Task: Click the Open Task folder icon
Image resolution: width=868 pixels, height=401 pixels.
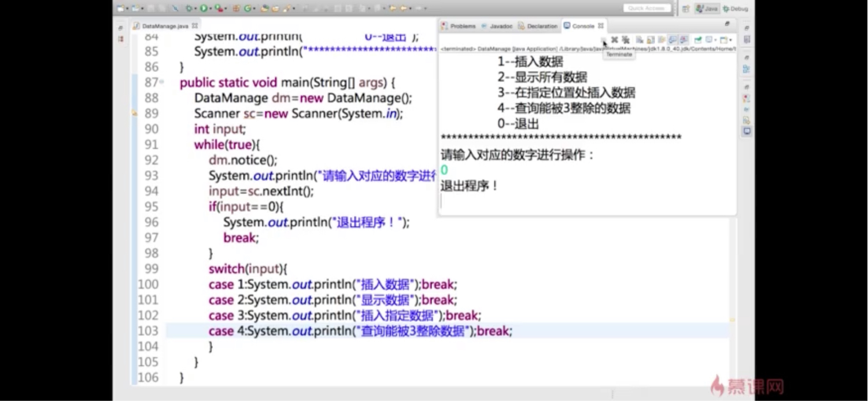Action: 275,9
